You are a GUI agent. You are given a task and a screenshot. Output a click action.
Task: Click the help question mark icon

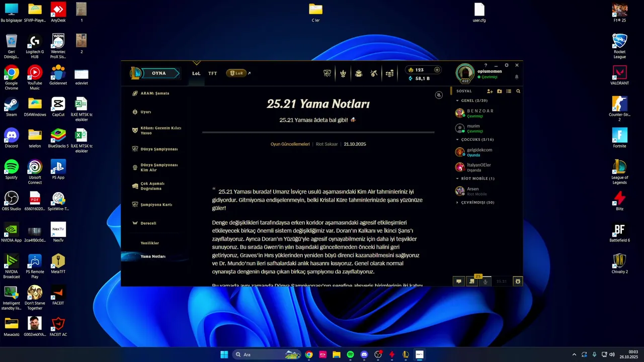point(486,65)
